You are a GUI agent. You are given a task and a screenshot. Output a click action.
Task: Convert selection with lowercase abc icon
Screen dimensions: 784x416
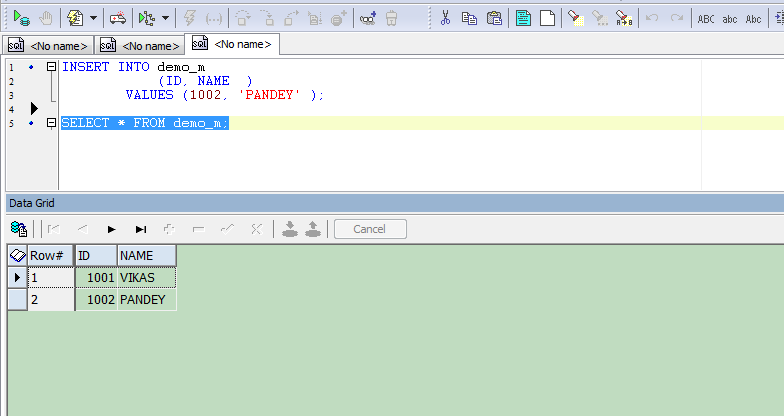pos(730,18)
